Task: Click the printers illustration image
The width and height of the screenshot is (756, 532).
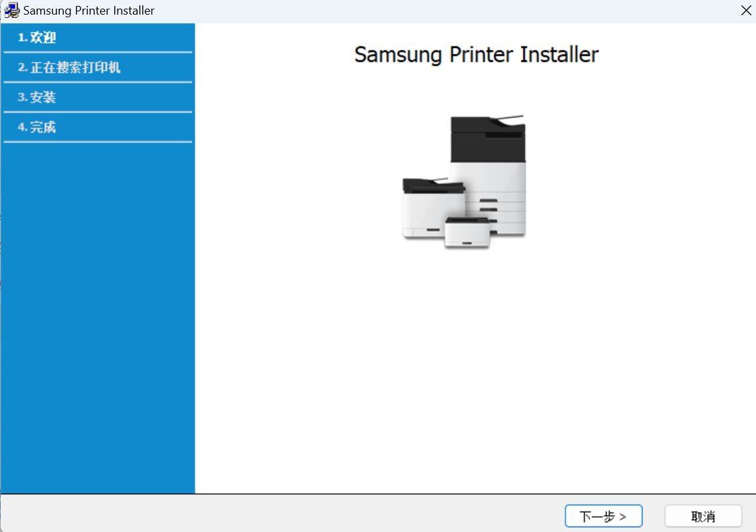Action: tap(464, 182)
